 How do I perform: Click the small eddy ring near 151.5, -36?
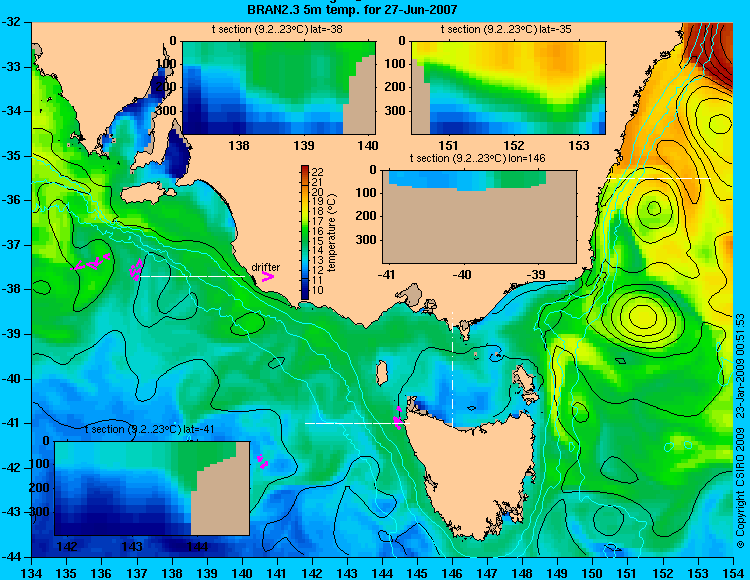point(653,209)
